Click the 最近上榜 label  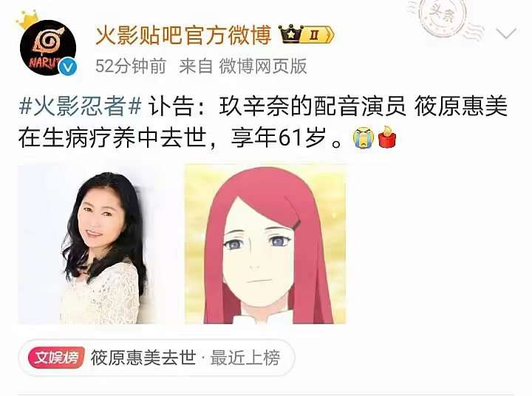pyautogui.click(x=245, y=358)
